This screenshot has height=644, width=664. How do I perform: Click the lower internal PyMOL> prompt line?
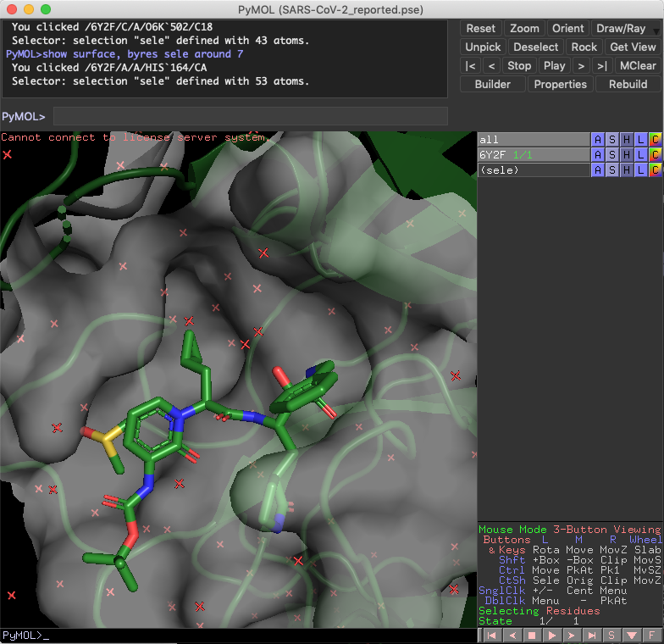pyautogui.click(x=239, y=636)
